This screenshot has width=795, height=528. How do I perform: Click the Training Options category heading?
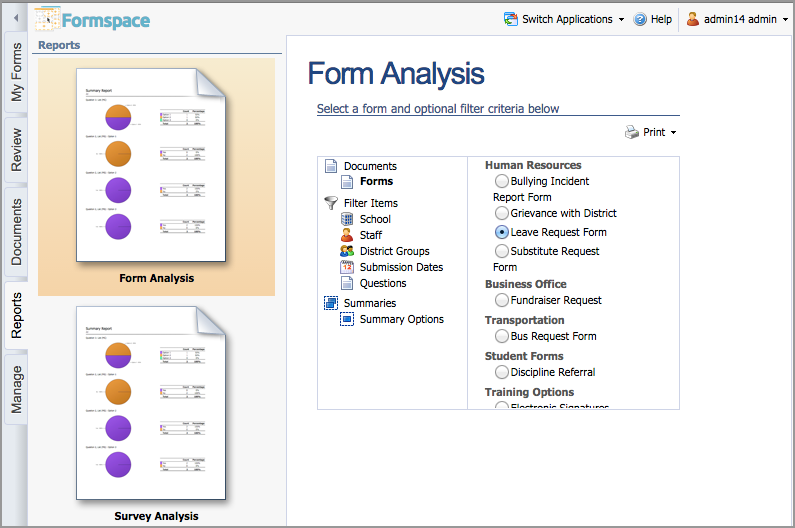click(x=529, y=392)
